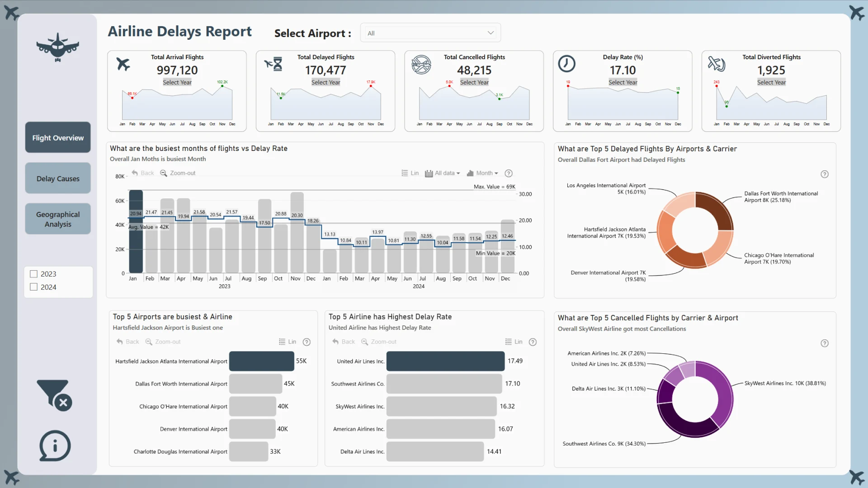The width and height of the screenshot is (868, 488).
Task: Click Back in Highest Delay Rate chart
Action: point(344,342)
